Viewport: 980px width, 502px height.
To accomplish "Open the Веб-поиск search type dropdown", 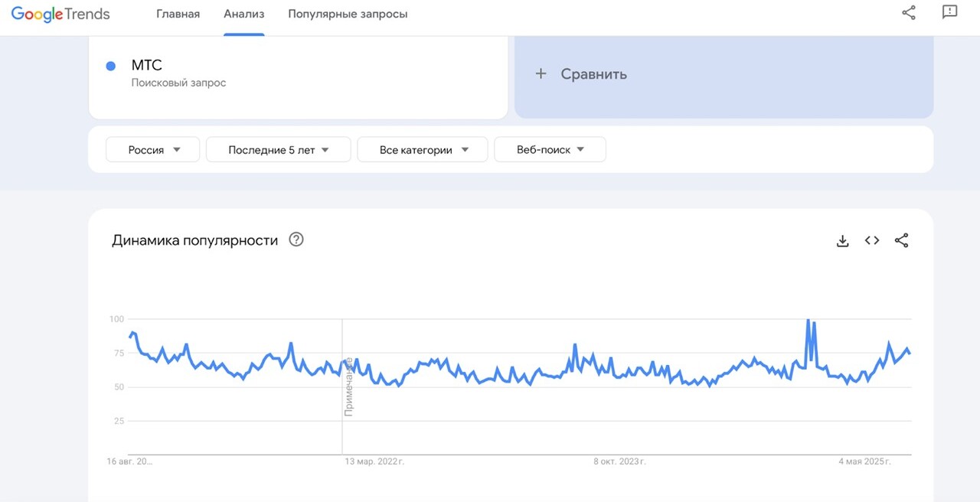I will click(550, 149).
